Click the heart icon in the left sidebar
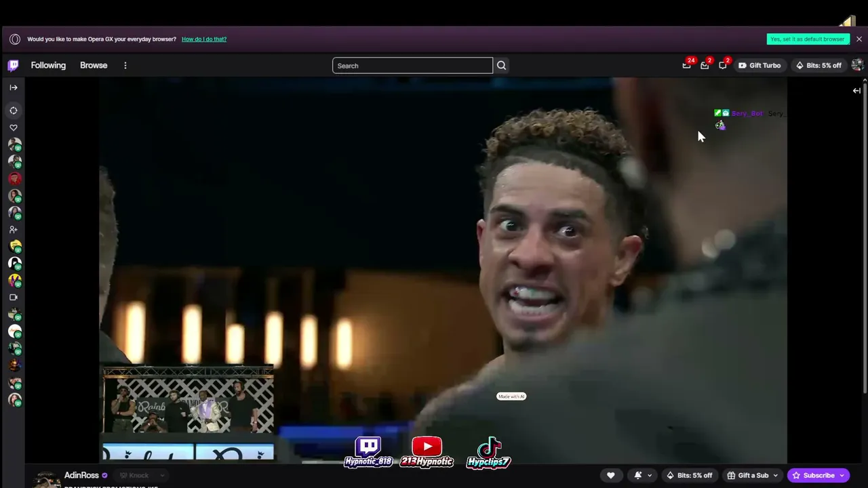The image size is (868, 488). click(x=14, y=127)
